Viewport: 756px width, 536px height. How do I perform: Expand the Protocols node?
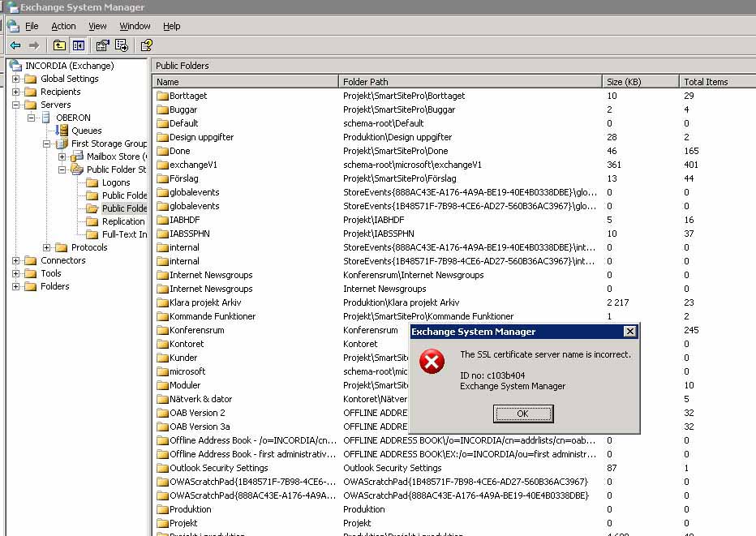(47, 247)
